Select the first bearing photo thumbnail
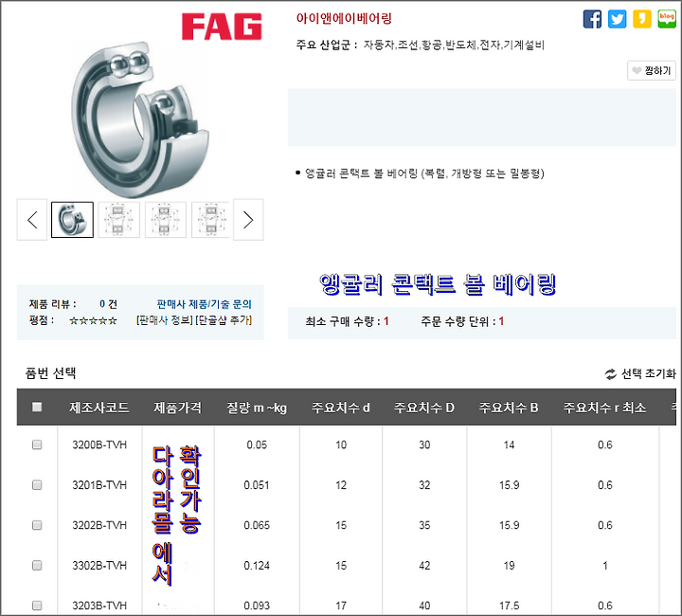The width and height of the screenshot is (682, 616). pyautogui.click(x=72, y=220)
